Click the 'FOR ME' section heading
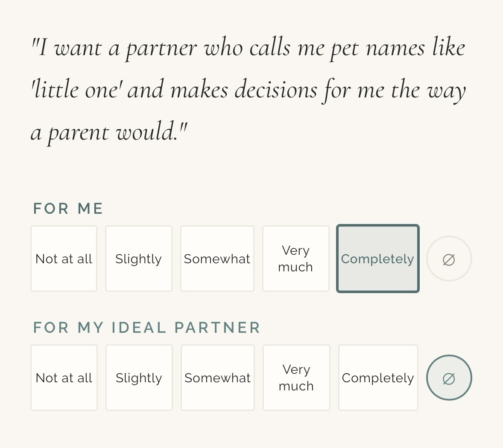 coord(68,209)
